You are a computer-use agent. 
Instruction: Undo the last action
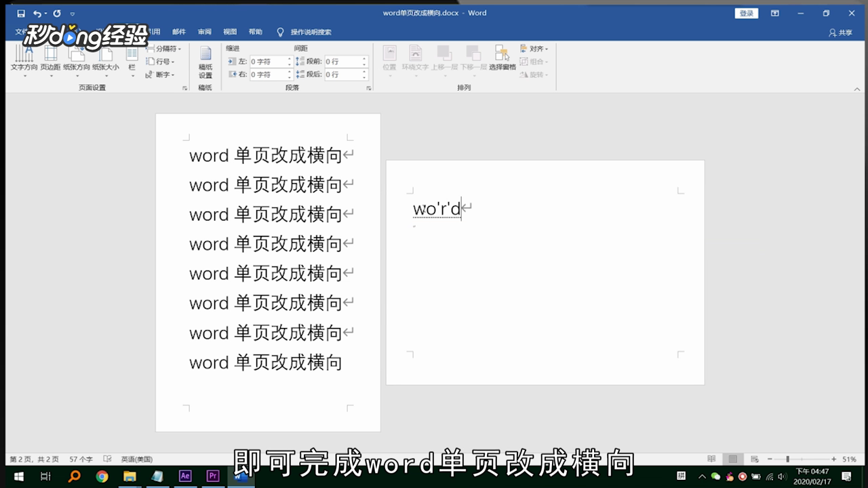[37, 13]
